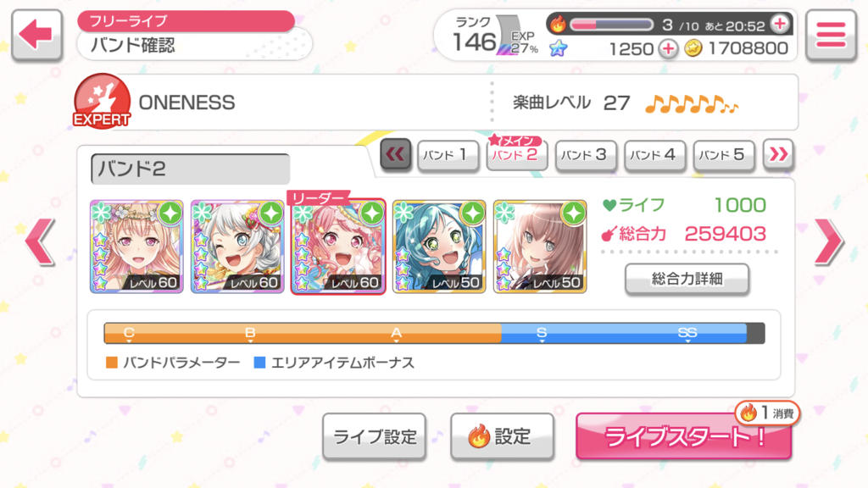This screenshot has width=868, height=488.
Task: Switch to バンド 3 tab
Action: 585,156
